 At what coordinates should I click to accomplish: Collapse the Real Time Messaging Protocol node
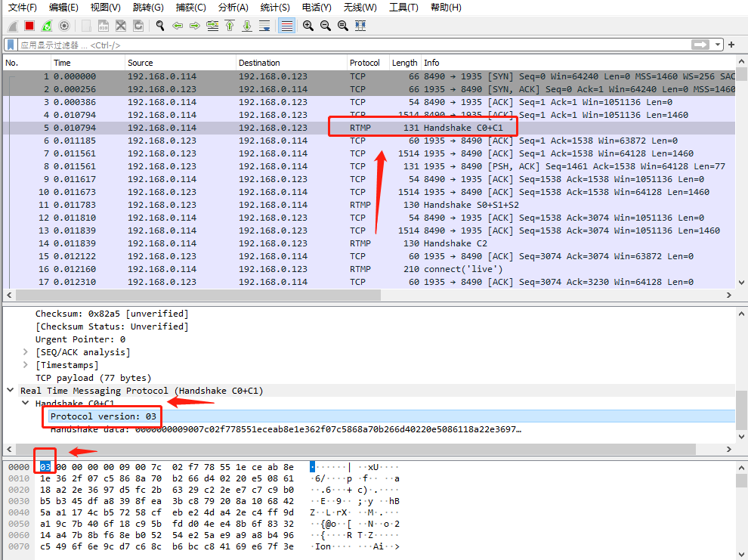click(11, 390)
